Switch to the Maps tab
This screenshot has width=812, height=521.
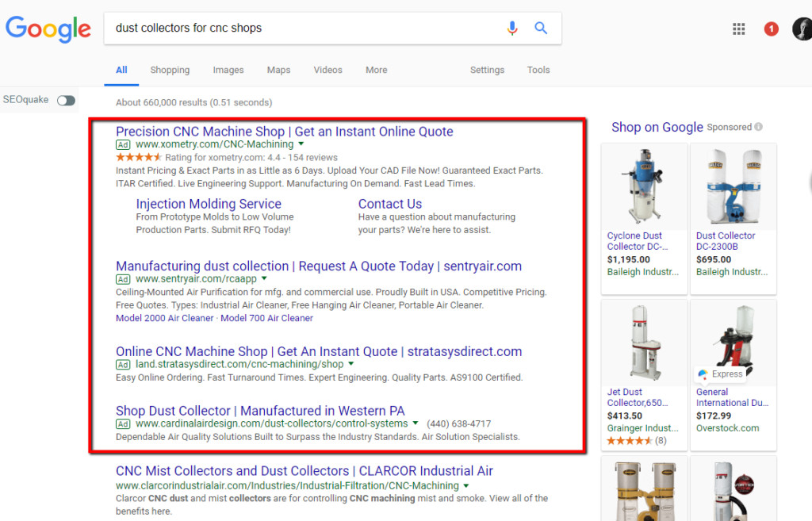click(278, 70)
